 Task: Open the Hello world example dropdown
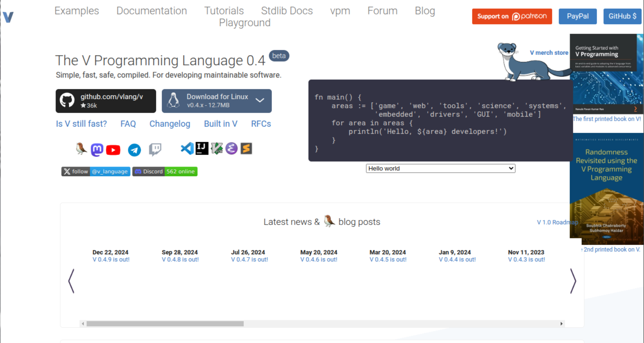click(441, 168)
